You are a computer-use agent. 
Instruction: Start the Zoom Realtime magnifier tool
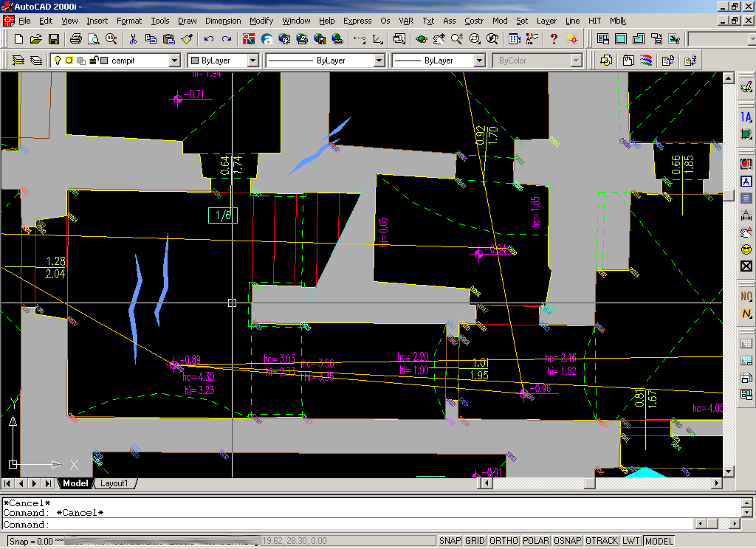456,39
